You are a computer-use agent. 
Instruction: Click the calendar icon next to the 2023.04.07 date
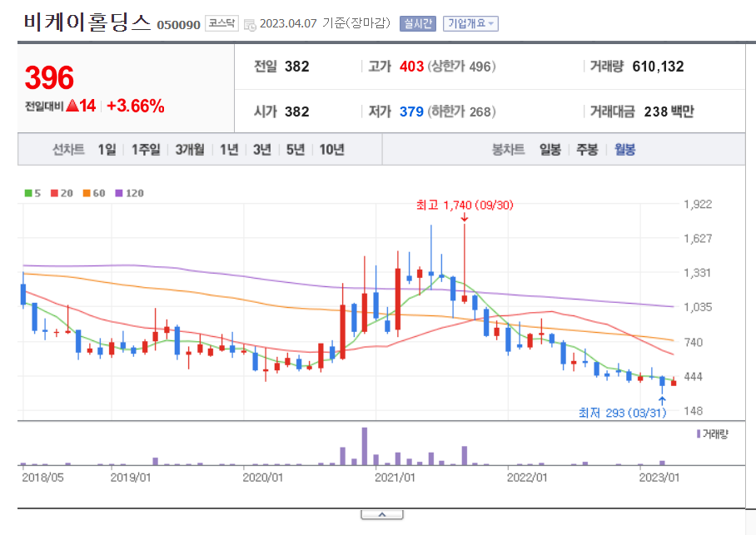pos(250,25)
